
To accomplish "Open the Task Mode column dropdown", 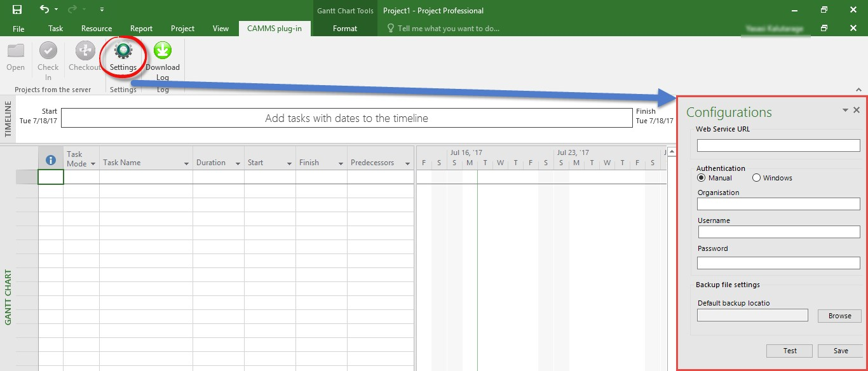I will tap(93, 164).
